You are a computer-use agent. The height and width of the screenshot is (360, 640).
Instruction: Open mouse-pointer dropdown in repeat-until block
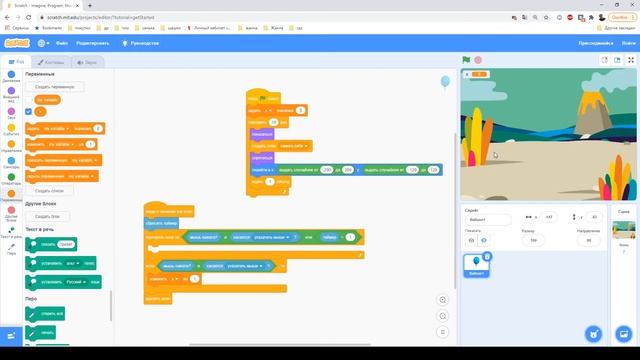click(x=271, y=237)
